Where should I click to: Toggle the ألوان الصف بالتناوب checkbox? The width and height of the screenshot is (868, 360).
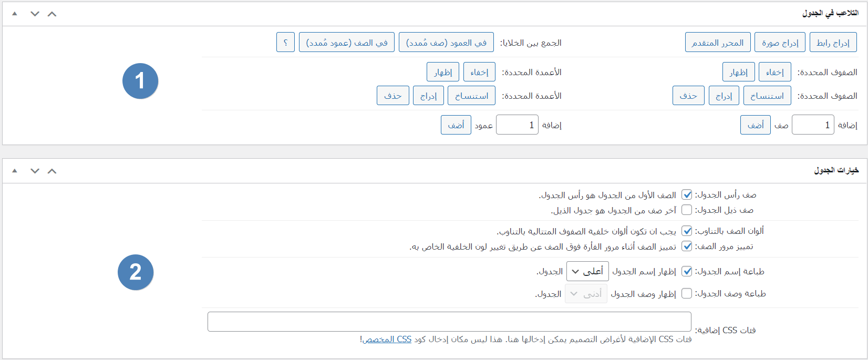tap(687, 231)
